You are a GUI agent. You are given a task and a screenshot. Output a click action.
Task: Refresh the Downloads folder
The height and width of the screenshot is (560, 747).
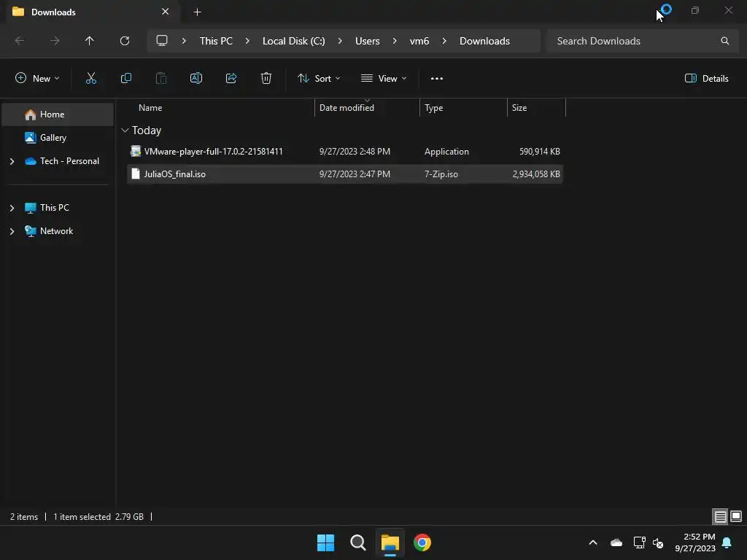(125, 41)
